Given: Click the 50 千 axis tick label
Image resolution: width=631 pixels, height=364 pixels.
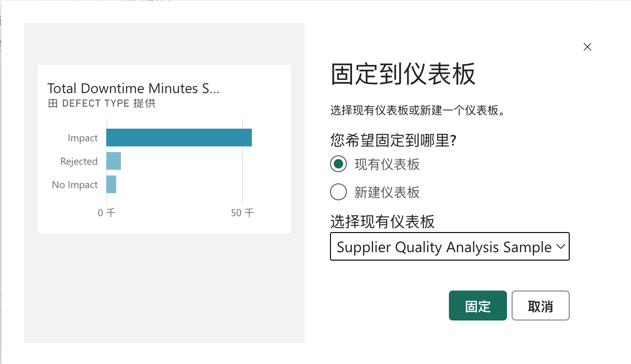Looking at the screenshot, I should 242,213.
